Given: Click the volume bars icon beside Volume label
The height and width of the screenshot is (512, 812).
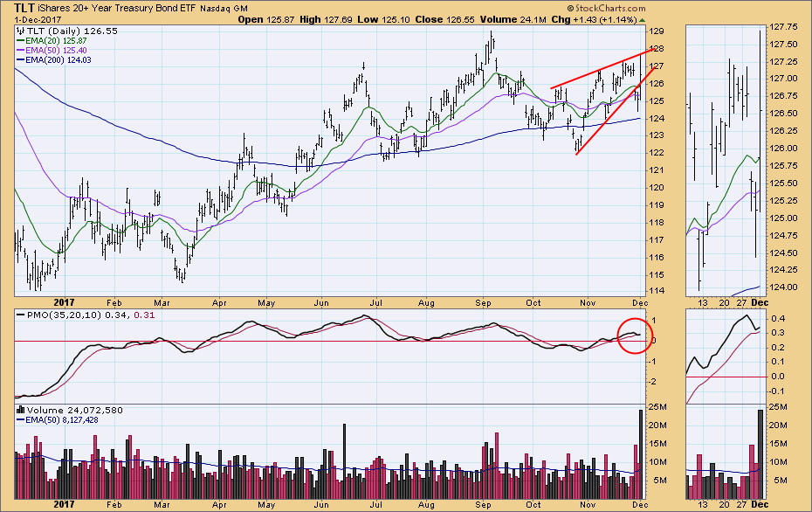Looking at the screenshot, I should click(21, 411).
